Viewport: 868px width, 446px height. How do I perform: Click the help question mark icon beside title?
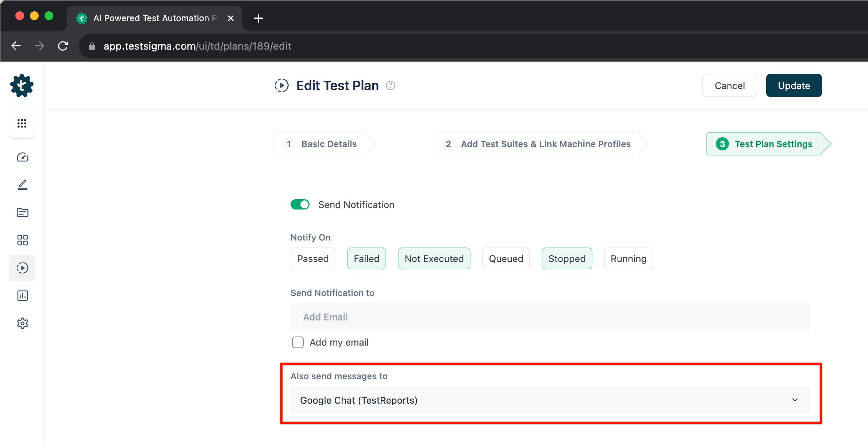(391, 85)
